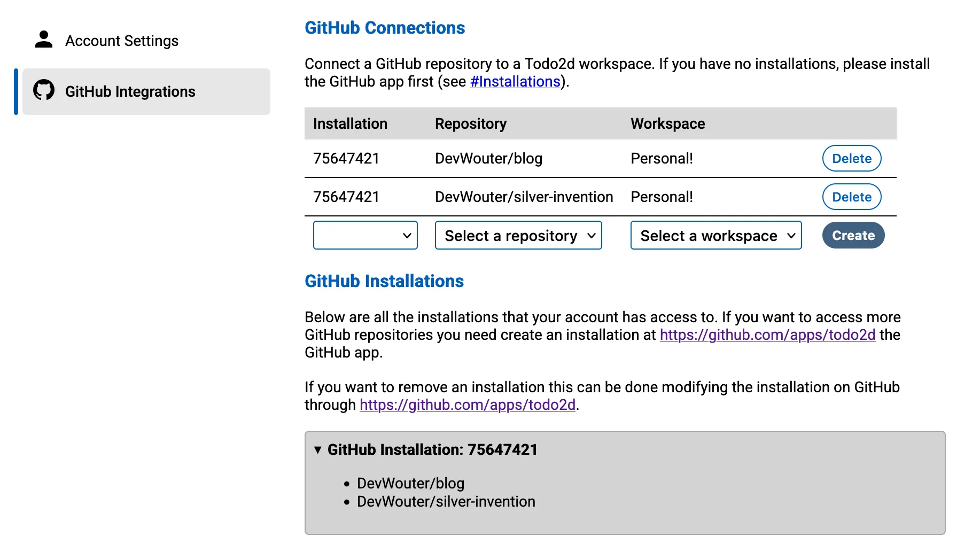Image resolution: width=980 pixels, height=559 pixels.
Task: Click installation 75647421 in the blog row
Action: click(346, 158)
